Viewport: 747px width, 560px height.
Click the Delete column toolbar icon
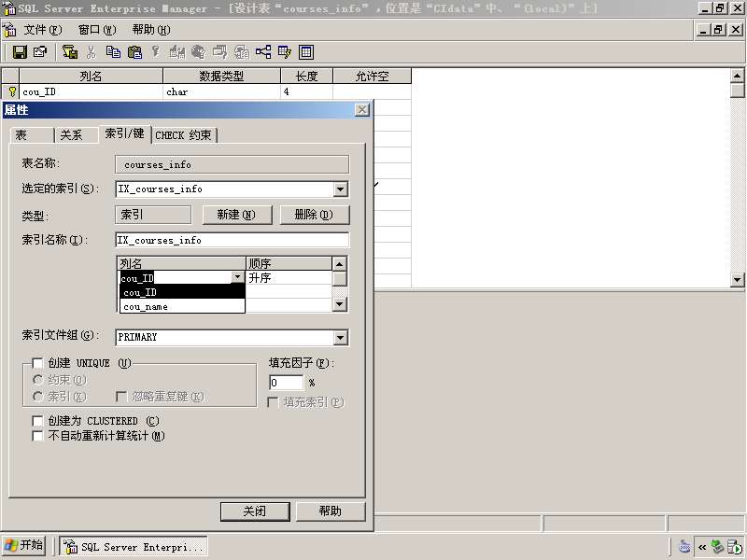[x=198, y=52]
